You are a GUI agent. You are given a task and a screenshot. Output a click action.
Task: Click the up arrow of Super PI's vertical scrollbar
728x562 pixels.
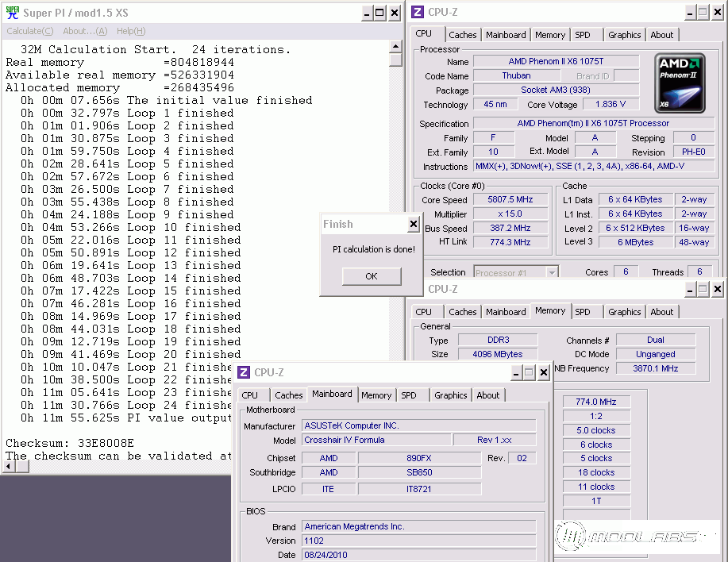tap(395, 46)
